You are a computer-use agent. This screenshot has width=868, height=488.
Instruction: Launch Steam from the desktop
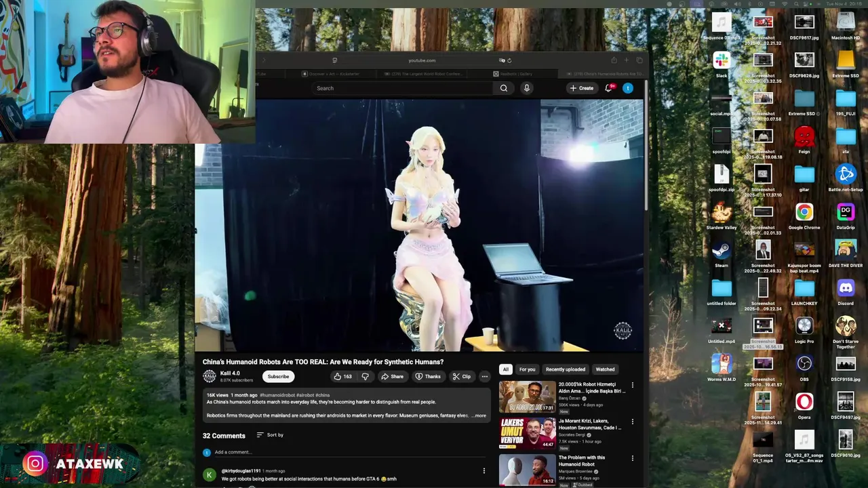click(x=722, y=250)
